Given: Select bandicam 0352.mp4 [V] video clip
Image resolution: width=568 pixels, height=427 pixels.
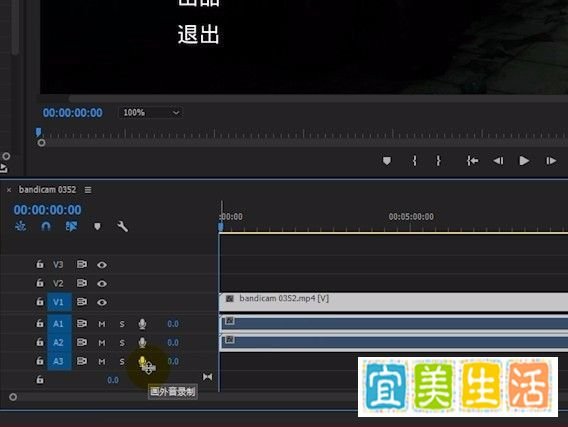Looking at the screenshot, I should click(x=393, y=302).
